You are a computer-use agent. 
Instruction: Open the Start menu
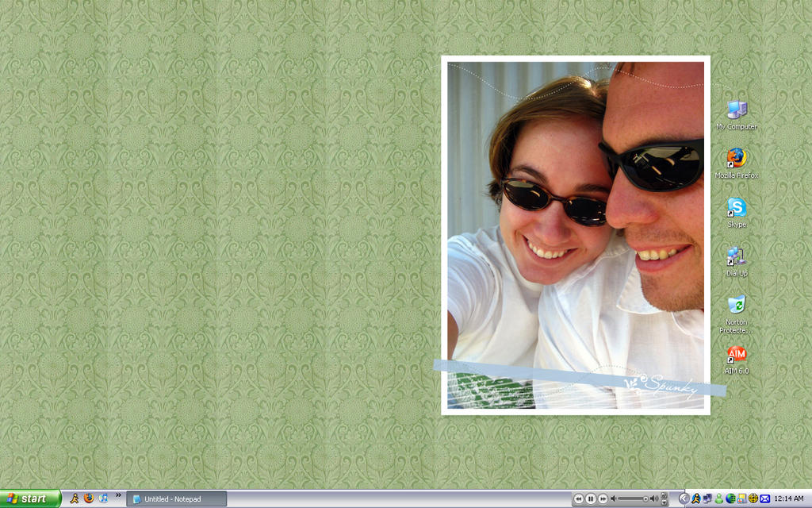[x=26, y=498]
